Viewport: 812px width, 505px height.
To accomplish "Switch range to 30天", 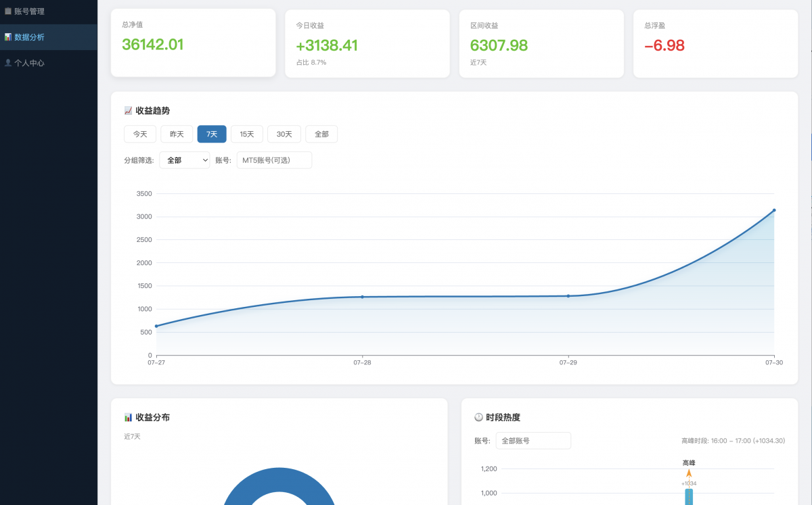I will [x=284, y=134].
